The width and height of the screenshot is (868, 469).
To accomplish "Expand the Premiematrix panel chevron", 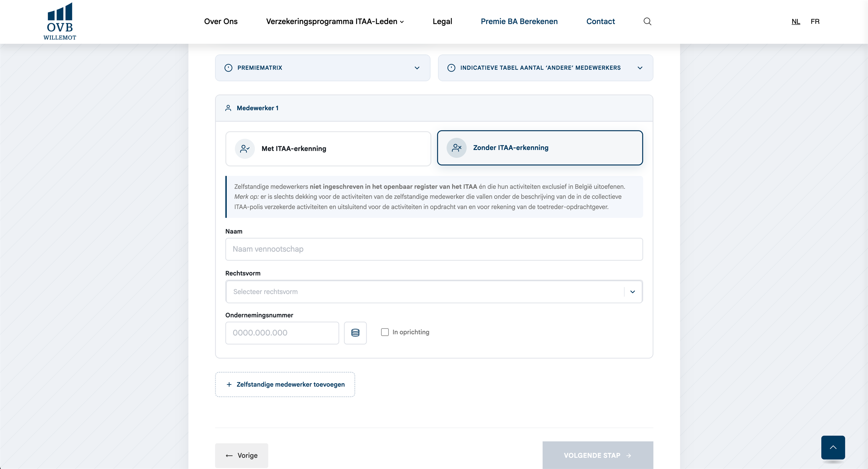I will [417, 68].
